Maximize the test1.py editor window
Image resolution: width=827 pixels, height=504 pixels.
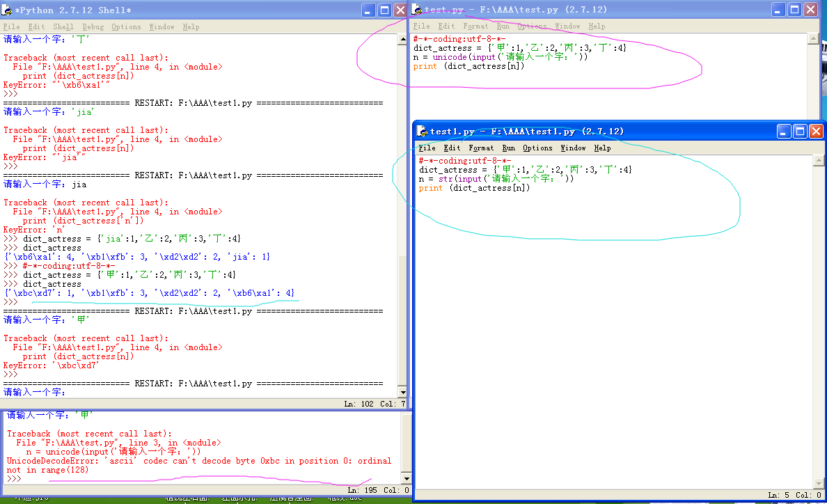click(800, 131)
